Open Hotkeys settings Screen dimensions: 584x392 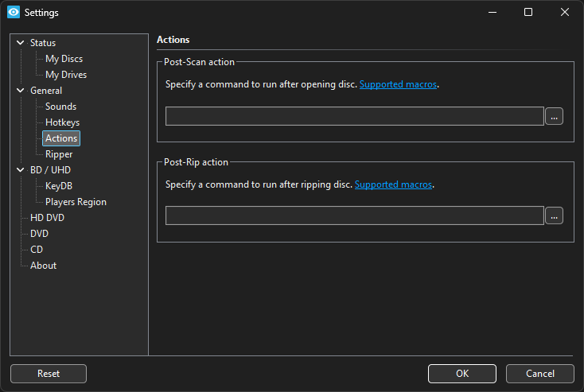(62, 122)
